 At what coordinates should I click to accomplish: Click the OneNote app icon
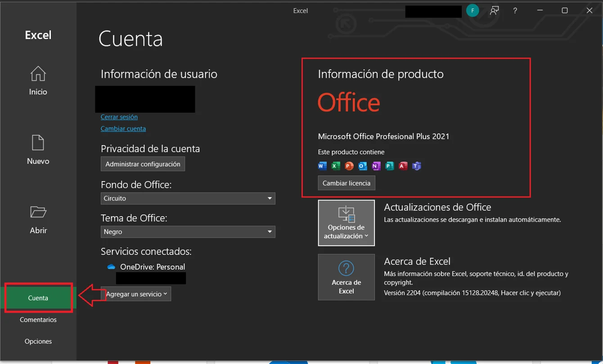point(376,166)
